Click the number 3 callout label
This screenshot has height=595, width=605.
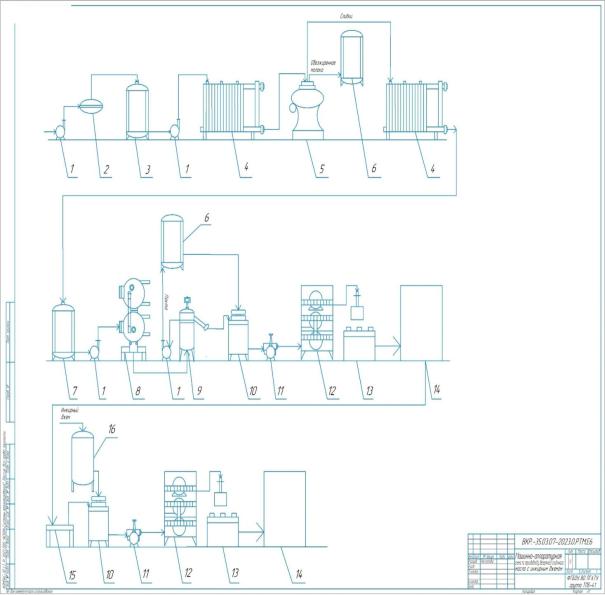(x=148, y=169)
